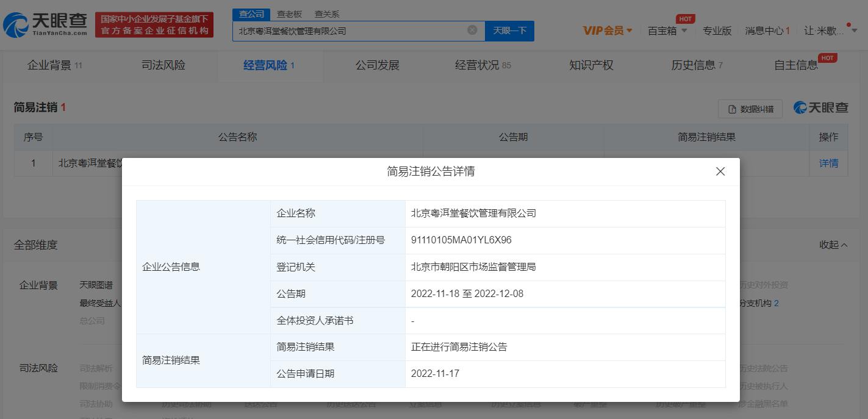
Task: Click the Tianyancha logo
Action: 46,24
